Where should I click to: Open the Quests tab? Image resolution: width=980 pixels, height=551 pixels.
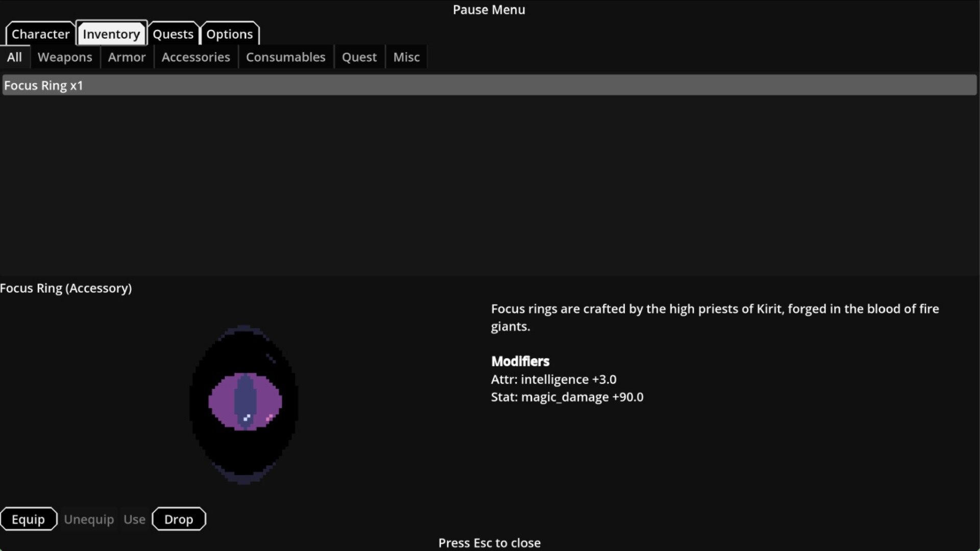[173, 34]
